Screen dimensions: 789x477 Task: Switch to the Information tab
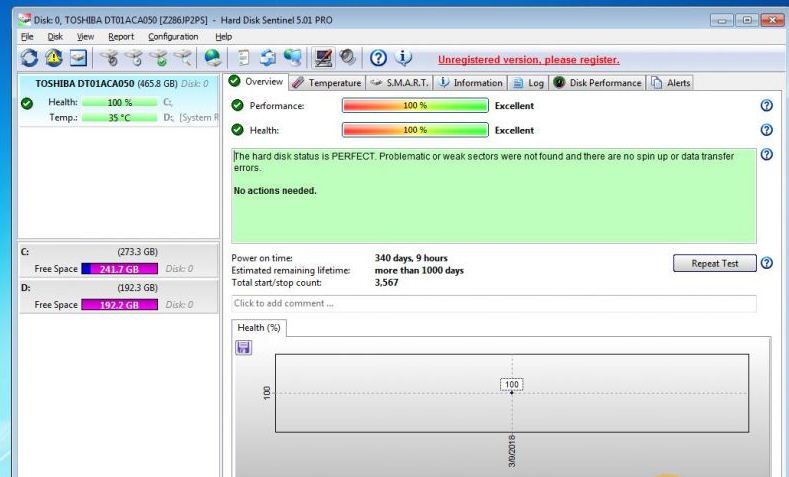470,83
